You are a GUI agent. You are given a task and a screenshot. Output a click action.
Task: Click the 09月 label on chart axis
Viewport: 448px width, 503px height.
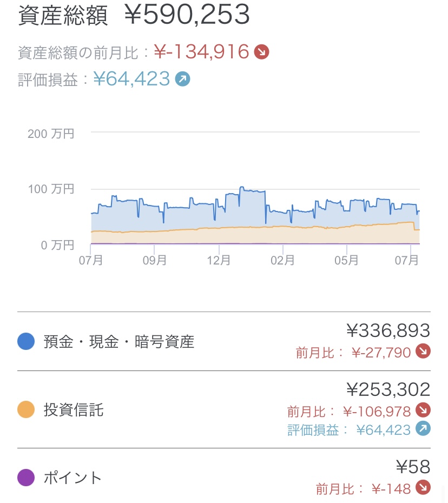click(x=155, y=260)
